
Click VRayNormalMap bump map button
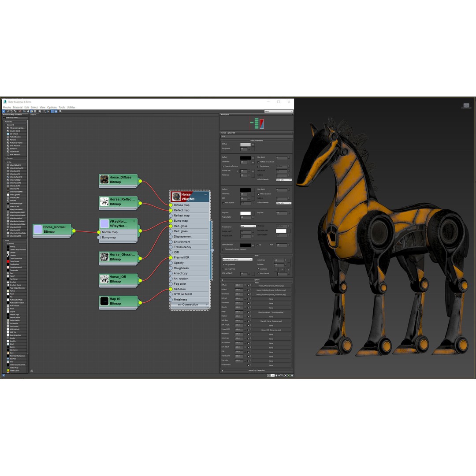pos(271,312)
